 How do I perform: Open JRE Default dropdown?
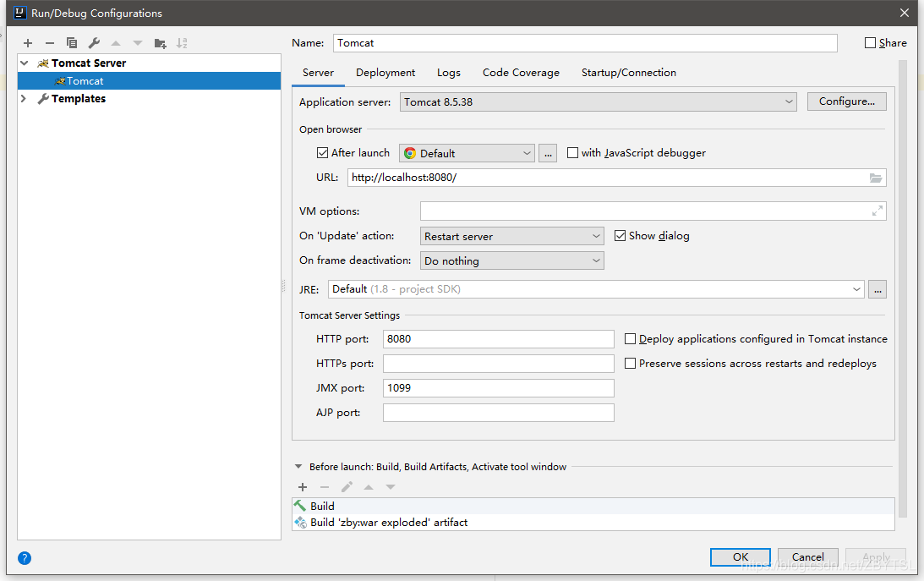[x=596, y=289]
